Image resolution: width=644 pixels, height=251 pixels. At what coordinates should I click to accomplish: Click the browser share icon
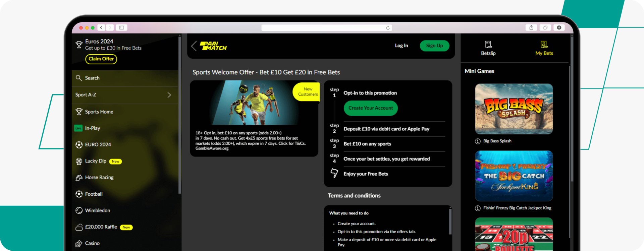(531, 27)
